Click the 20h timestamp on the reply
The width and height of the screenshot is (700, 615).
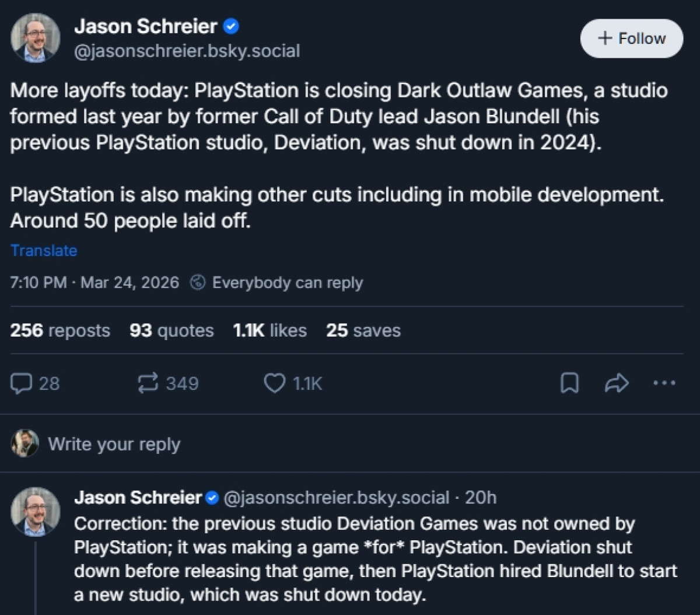point(481,498)
